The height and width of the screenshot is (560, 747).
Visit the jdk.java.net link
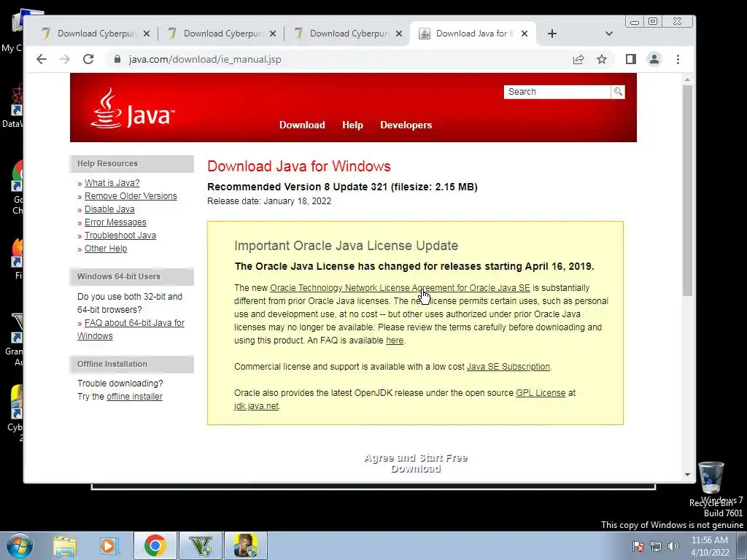tap(256, 406)
